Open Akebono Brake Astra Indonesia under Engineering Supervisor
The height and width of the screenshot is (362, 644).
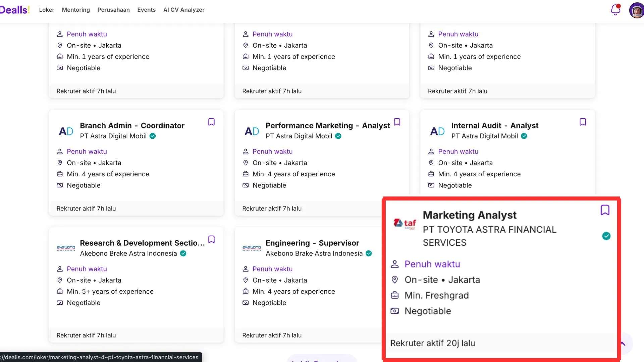[x=314, y=253]
